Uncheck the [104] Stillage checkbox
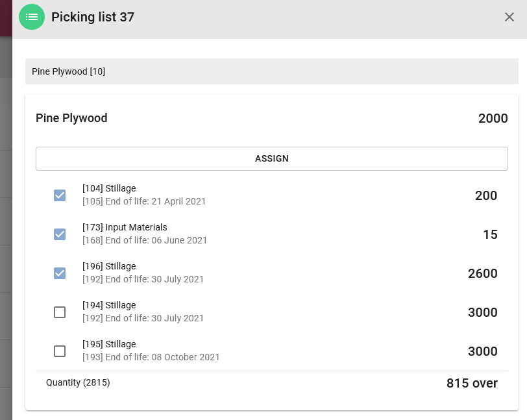This screenshot has height=420, width=527. [60, 195]
